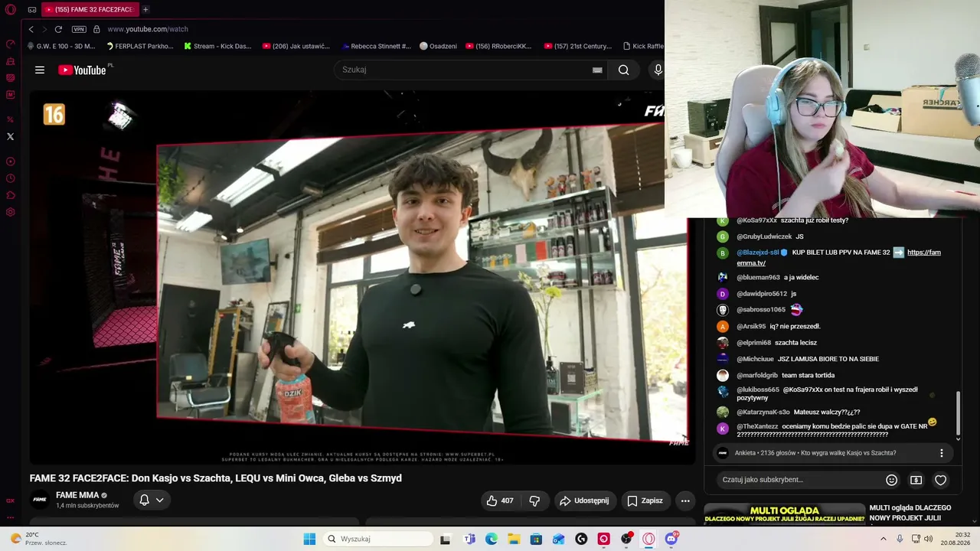Open Opera GX Limiter speedometer sidebar icon

coord(11,44)
